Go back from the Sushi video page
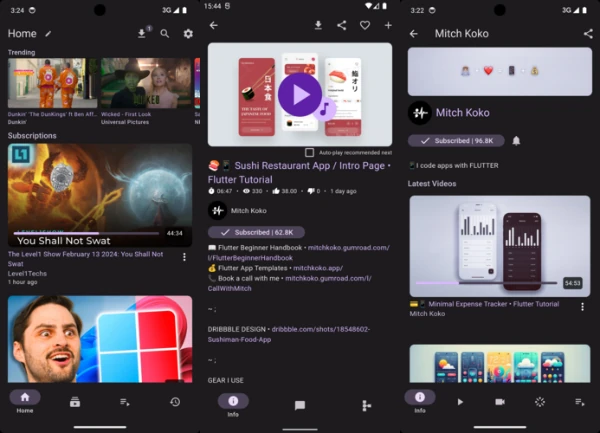This screenshot has width=600, height=433. pos(214,25)
